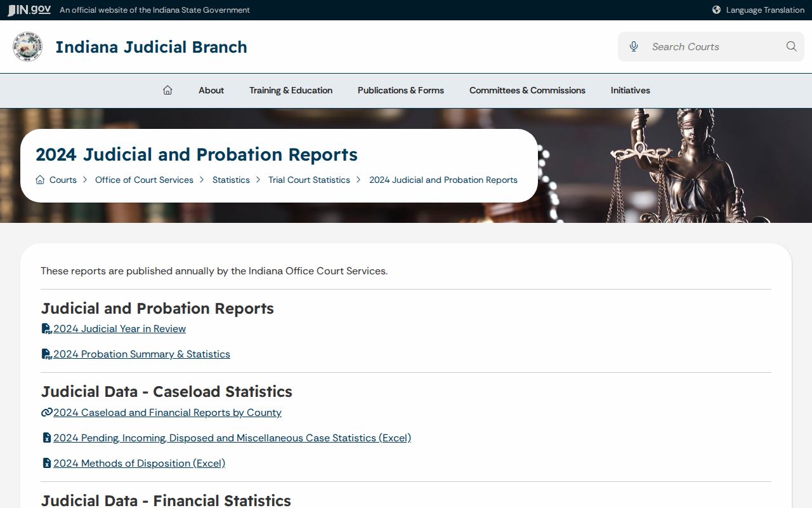Screen dimensions: 812x508
Task: Open 2024 Judicial Year in Review
Action: click(119, 329)
